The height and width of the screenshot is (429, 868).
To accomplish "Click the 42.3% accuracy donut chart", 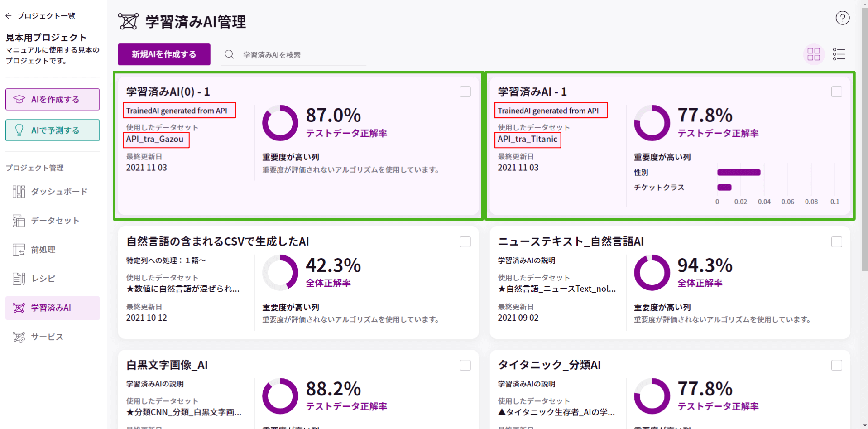I will pyautogui.click(x=280, y=273).
